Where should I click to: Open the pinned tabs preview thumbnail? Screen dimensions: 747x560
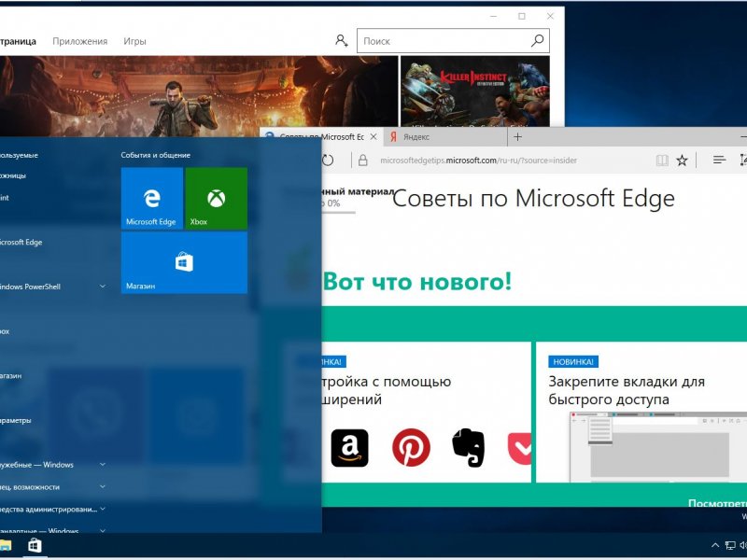[x=658, y=447]
